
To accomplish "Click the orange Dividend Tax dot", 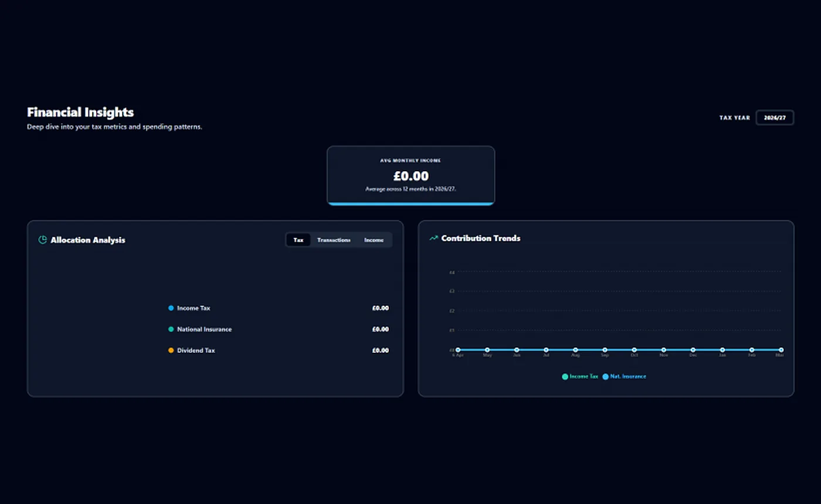I will 171,350.
